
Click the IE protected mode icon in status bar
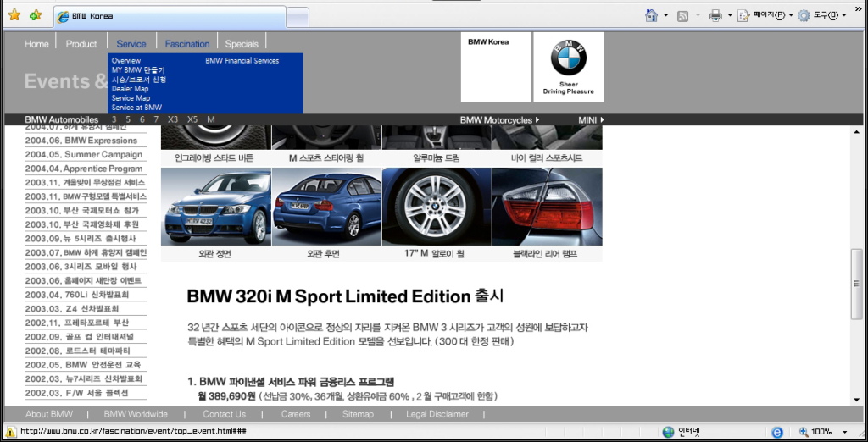777,432
